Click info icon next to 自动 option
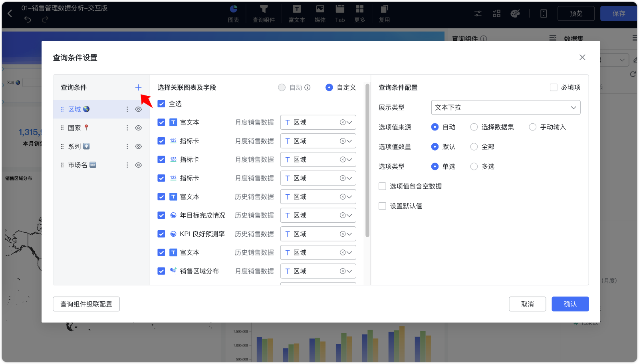Image resolution: width=639 pixels, height=364 pixels. (308, 87)
